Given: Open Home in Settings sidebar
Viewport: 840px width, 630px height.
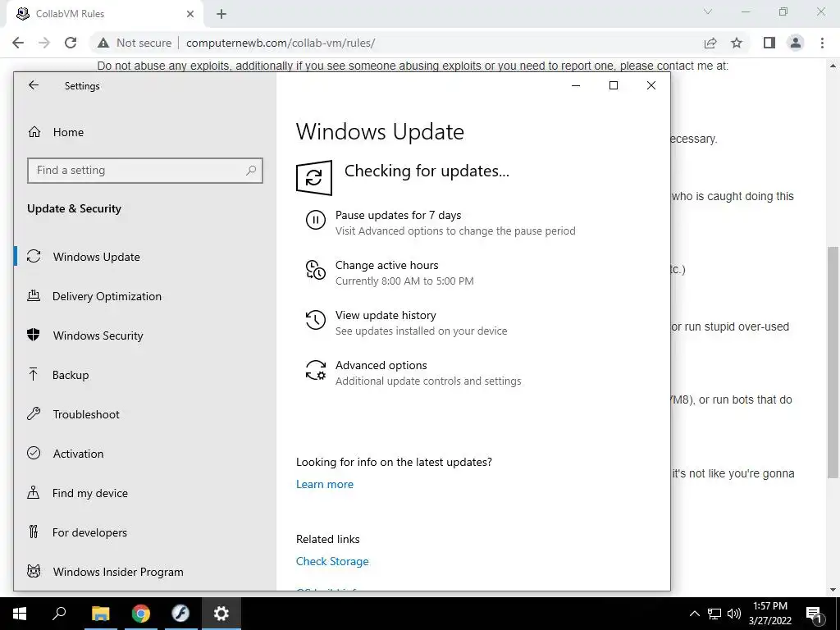Looking at the screenshot, I should tap(68, 132).
